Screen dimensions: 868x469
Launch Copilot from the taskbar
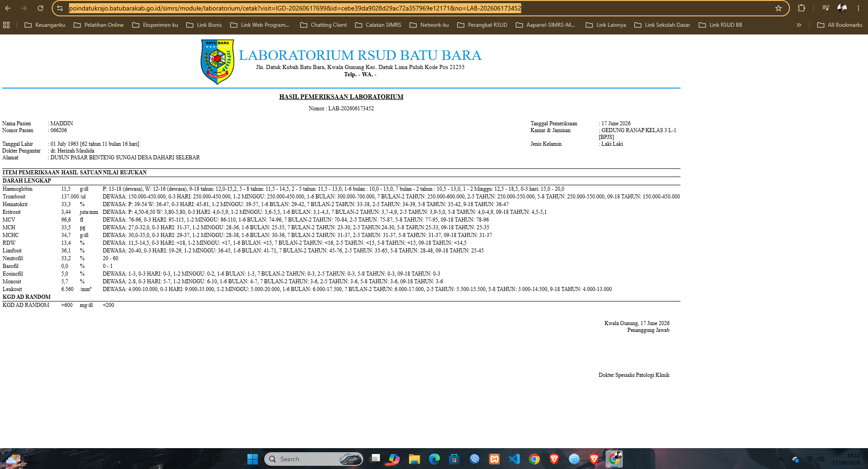394,459
